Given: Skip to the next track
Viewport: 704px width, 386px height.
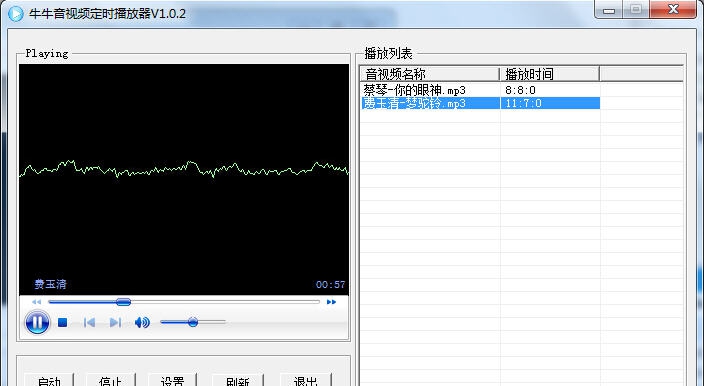Looking at the screenshot, I should [x=115, y=323].
